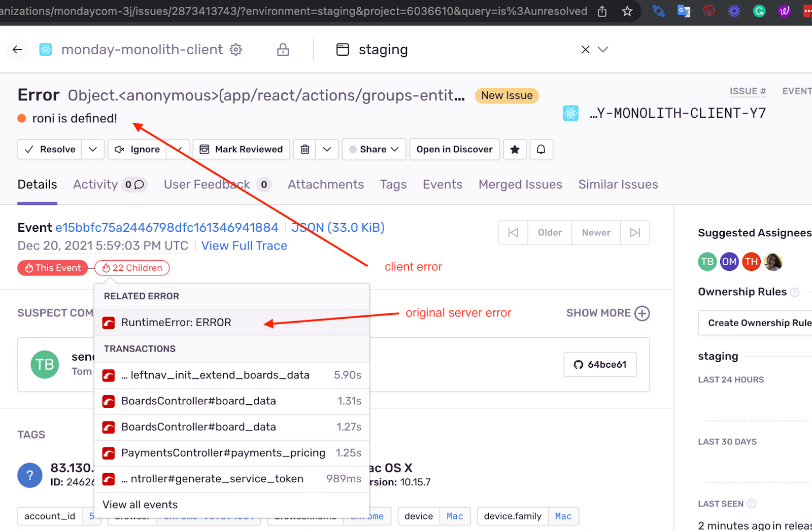Open the Grammarly extension icon

759,11
